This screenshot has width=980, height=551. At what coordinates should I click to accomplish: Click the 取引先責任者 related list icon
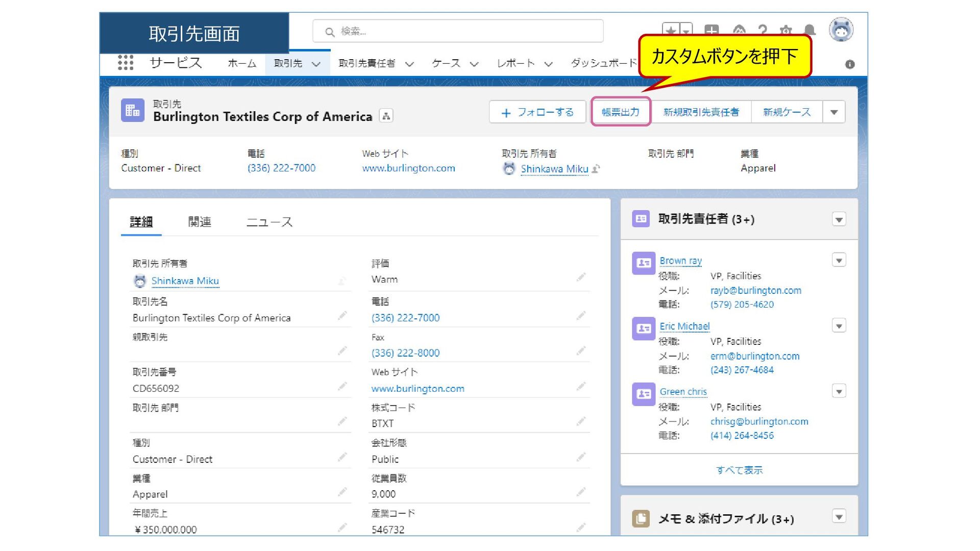pos(641,219)
